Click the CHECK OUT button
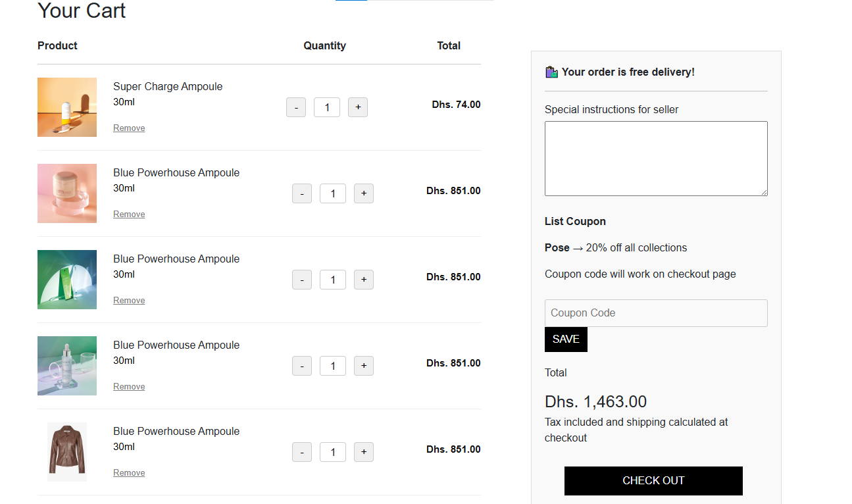This screenshot has width=852, height=504. tap(653, 481)
